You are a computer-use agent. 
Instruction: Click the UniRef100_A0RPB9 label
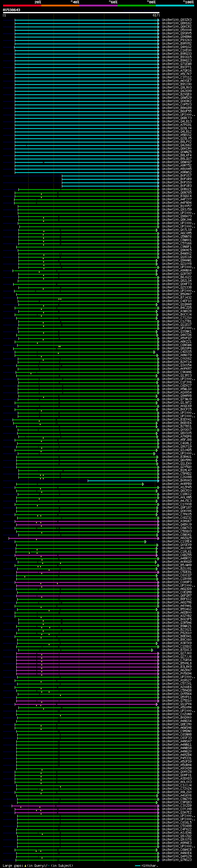coord(177,484)
